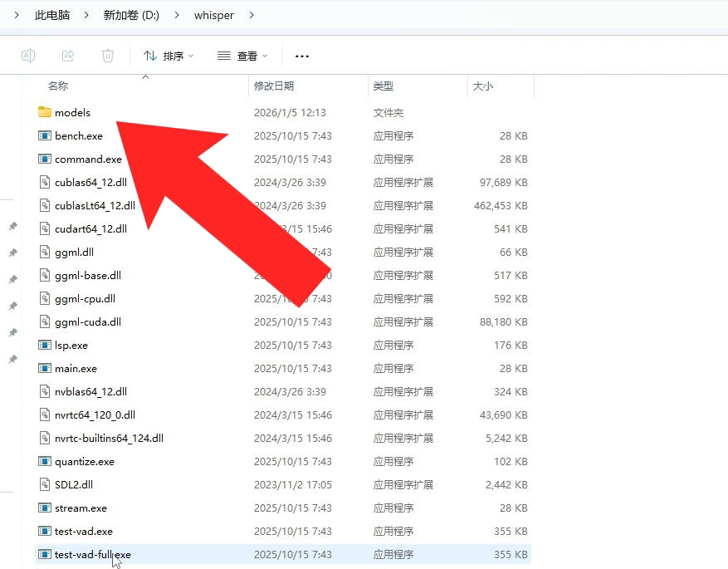This screenshot has height=569, width=728.
Task: Click the file name main.exe
Action: point(76,368)
